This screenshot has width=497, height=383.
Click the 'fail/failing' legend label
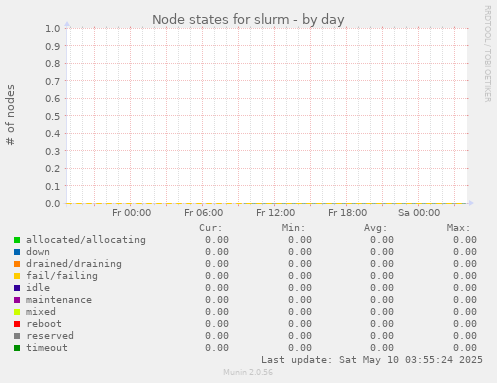coord(62,276)
